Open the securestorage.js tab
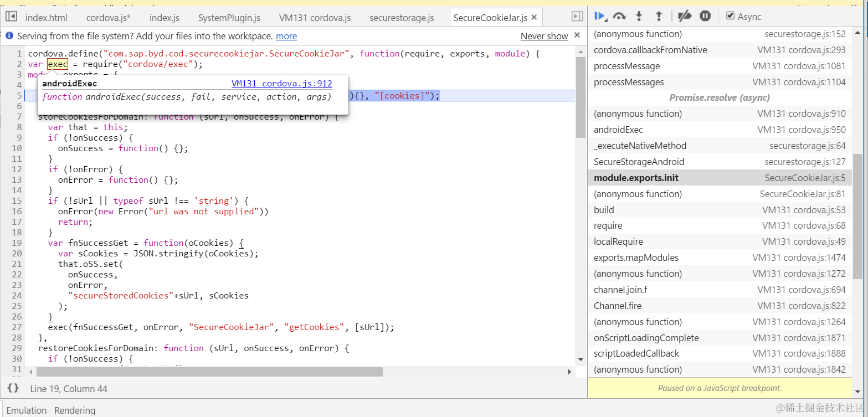The image size is (868, 417). pyautogui.click(x=402, y=18)
